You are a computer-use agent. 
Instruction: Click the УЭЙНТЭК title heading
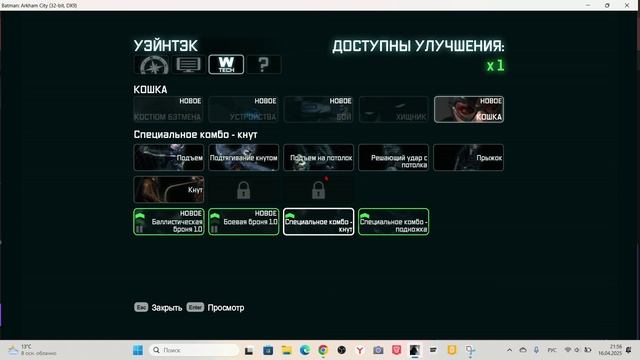coord(166,46)
